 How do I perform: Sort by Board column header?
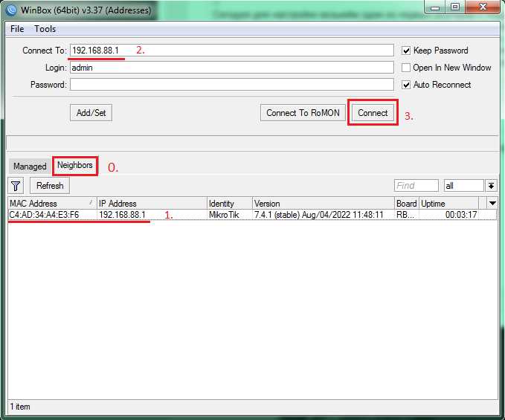coord(406,204)
